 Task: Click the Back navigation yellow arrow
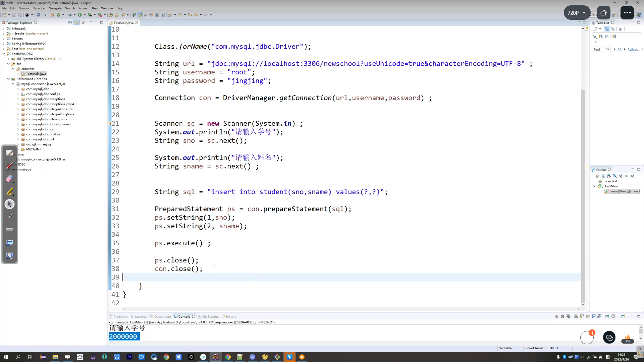(196, 15)
